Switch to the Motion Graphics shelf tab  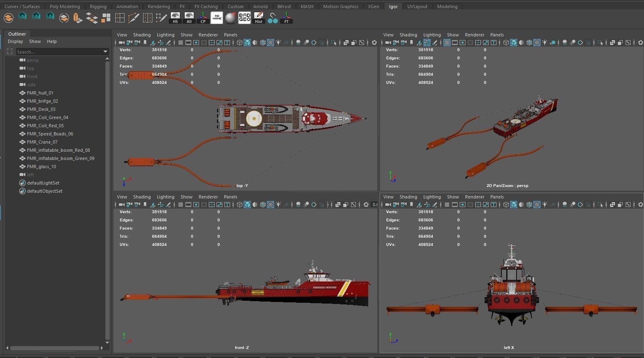coord(340,7)
